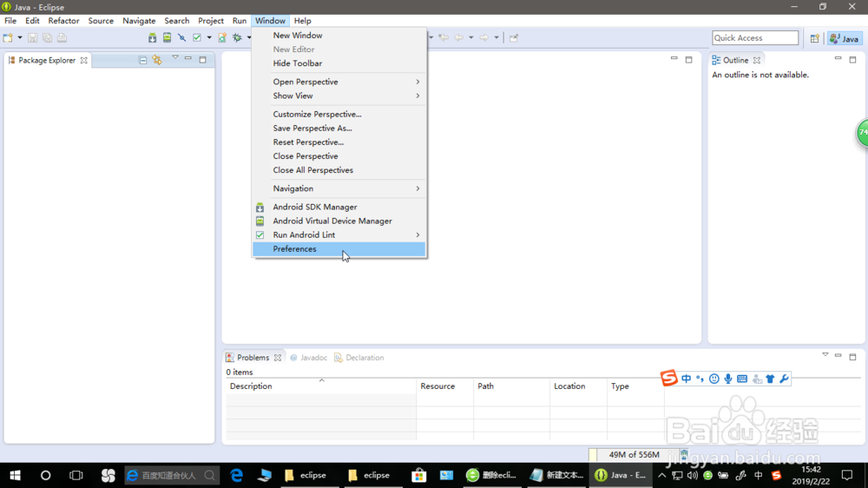Click the garbage collector trash icon

pos(684,455)
